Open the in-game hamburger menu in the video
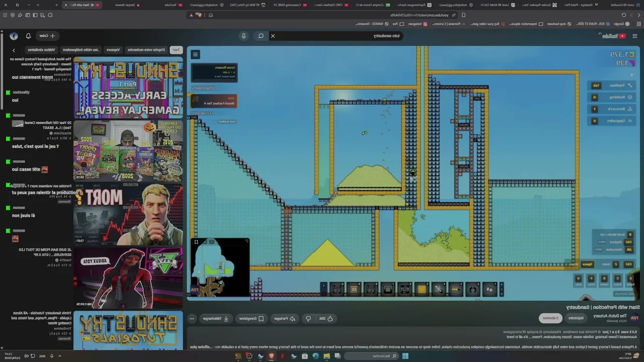The image size is (644, 362). 195,54
